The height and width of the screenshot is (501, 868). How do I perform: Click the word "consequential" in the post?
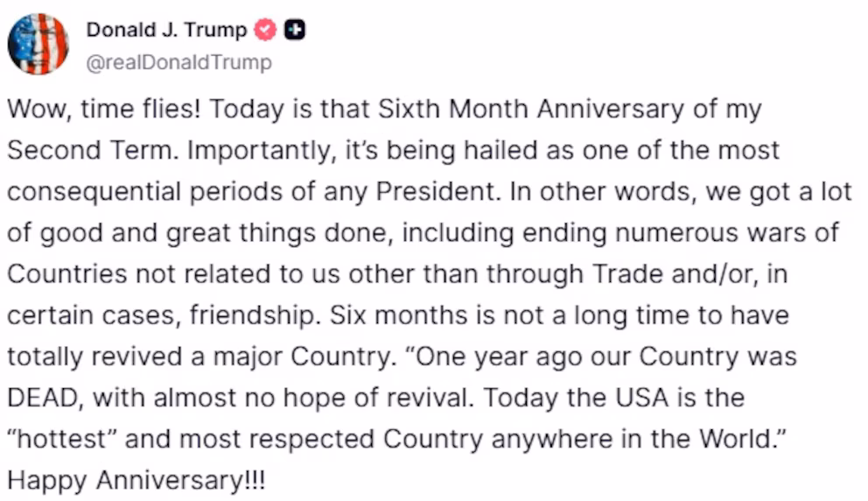pyautogui.click(x=96, y=191)
